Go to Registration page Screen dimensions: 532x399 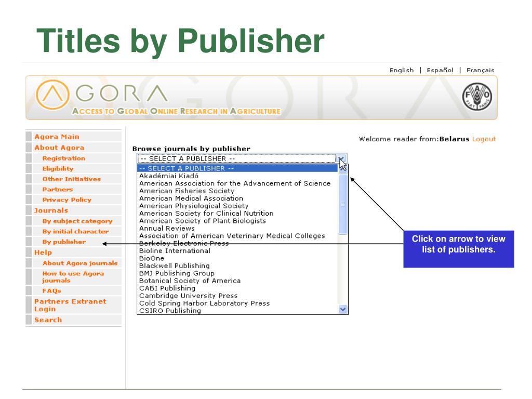point(64,158)
